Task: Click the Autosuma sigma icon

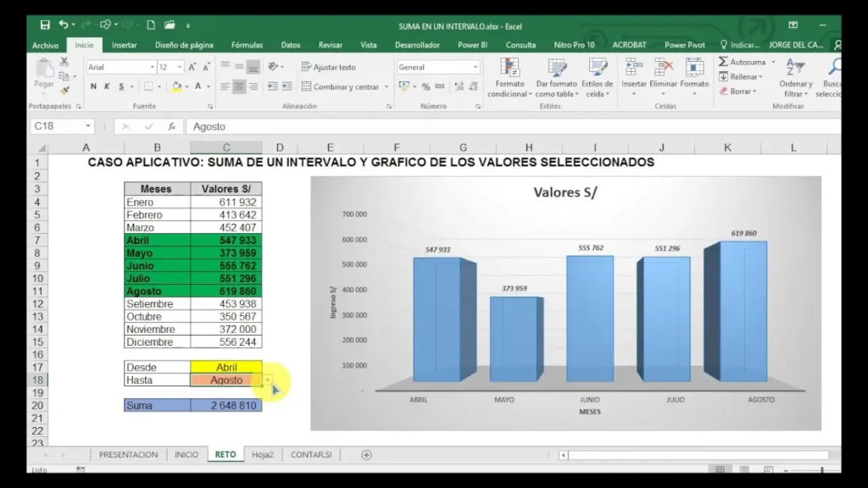Action: click(724, 62)
